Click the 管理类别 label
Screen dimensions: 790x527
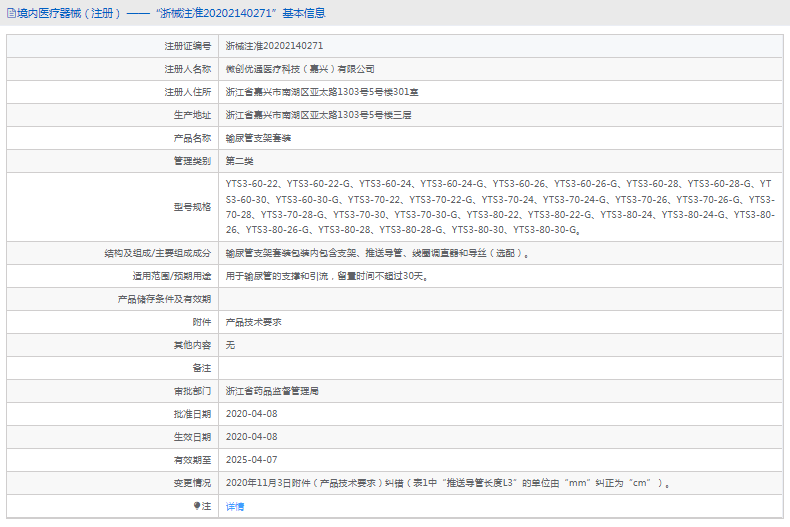[x=192, y=161]
